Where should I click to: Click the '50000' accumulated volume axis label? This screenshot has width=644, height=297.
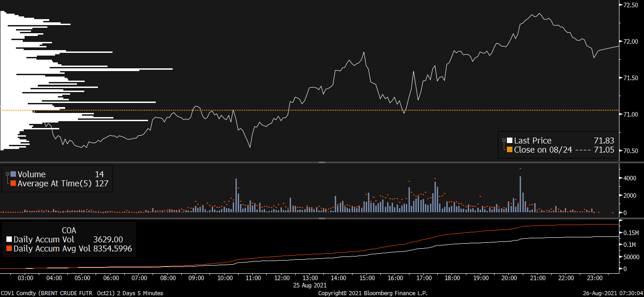(x=631, y=257)
